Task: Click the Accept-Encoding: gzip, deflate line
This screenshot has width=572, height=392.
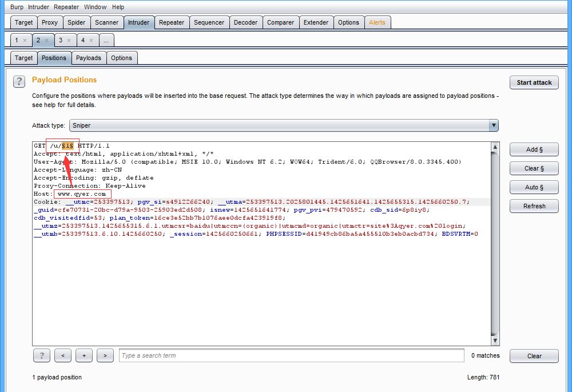Action: point(93,178)
